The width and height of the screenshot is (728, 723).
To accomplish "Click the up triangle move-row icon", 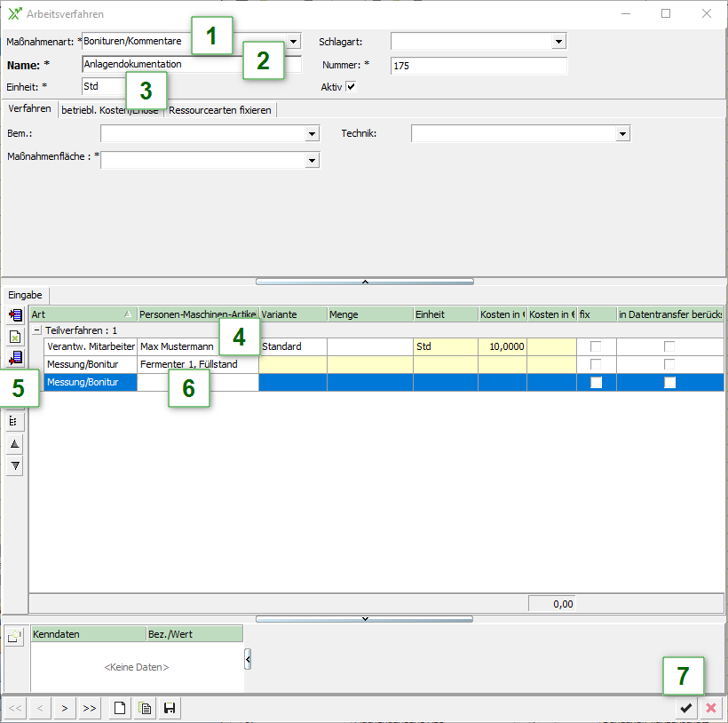I will point(15,444).
